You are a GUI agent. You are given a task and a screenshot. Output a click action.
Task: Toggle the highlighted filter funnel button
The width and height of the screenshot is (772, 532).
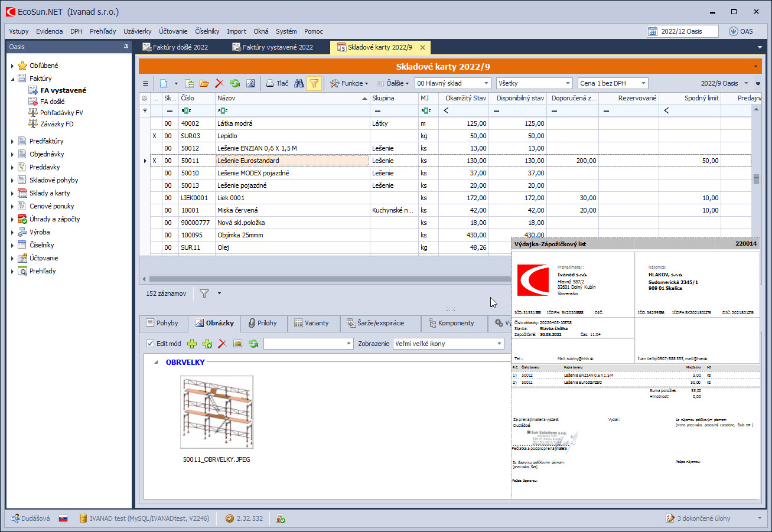[x=314, y=83]
